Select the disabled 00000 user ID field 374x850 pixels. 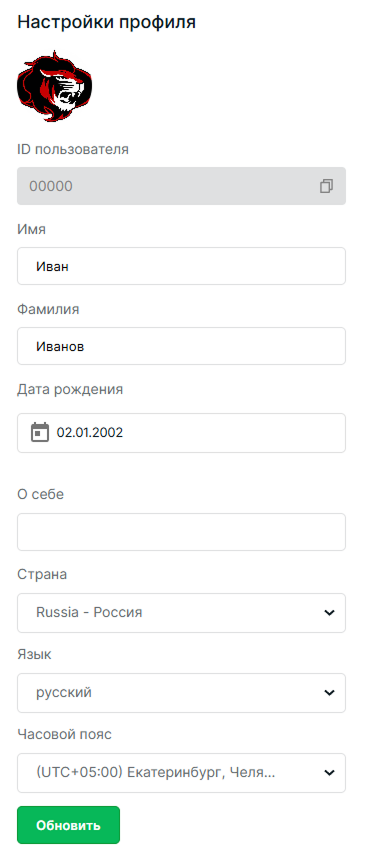tap(182, 186)
